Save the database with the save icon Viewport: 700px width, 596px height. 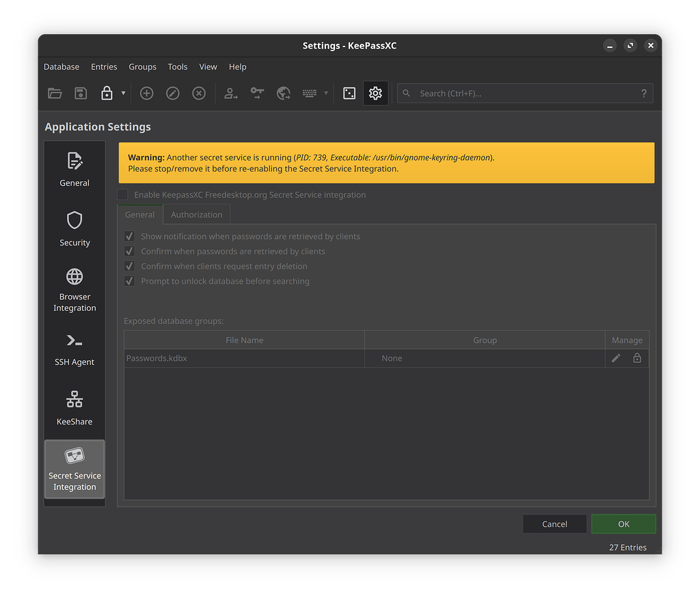81,93
